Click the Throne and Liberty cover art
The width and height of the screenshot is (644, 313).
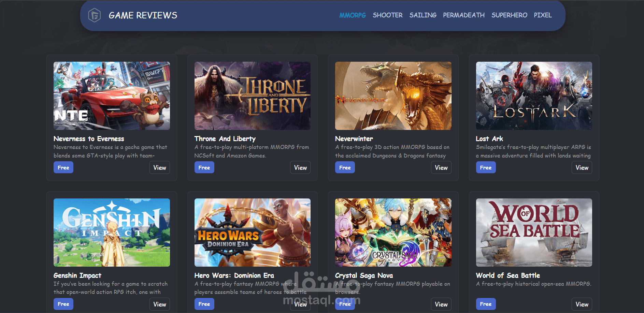point(253,96)
